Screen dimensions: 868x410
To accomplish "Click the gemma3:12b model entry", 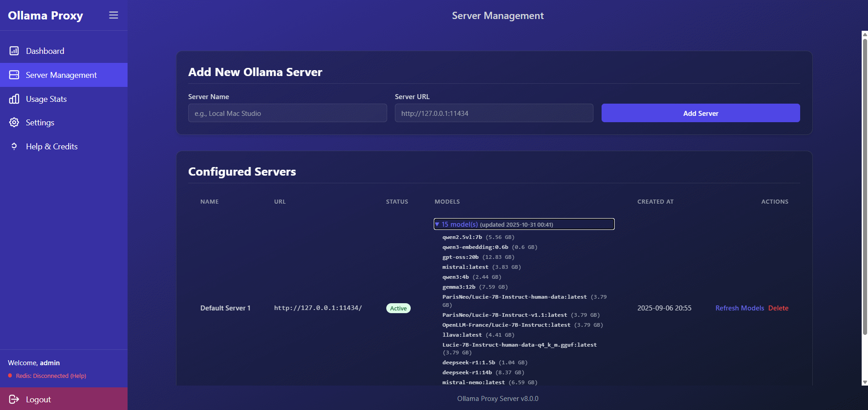I will point(475,287).
